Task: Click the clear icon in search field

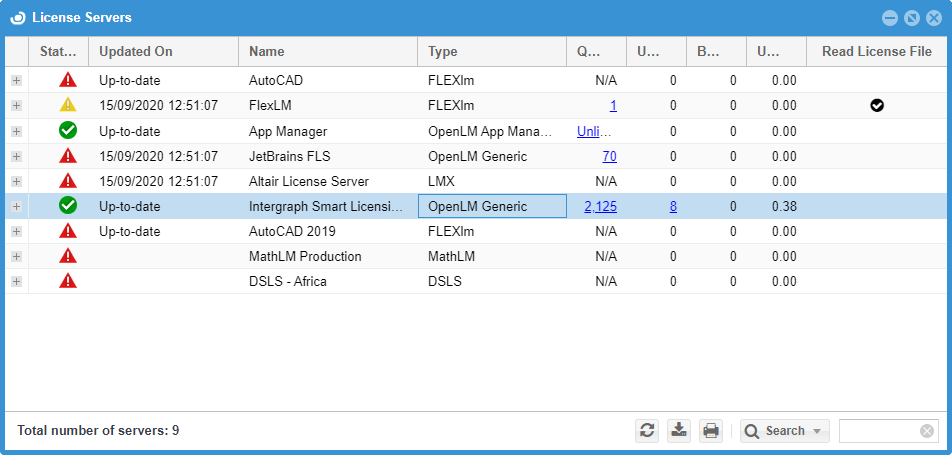Action: point(927,431)
